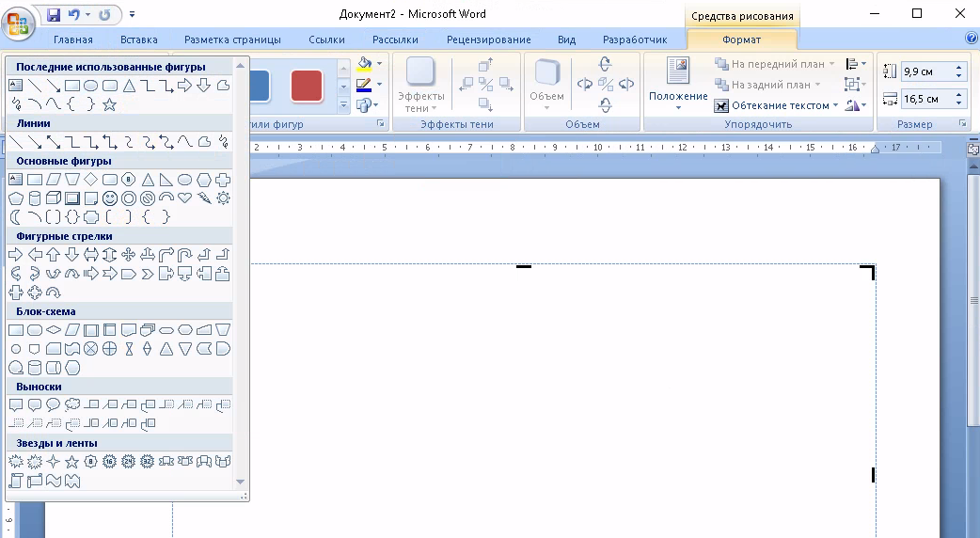The image size is (980, 538).
Task: Open the shape fill color dropdown arrow
Action: 379,64
